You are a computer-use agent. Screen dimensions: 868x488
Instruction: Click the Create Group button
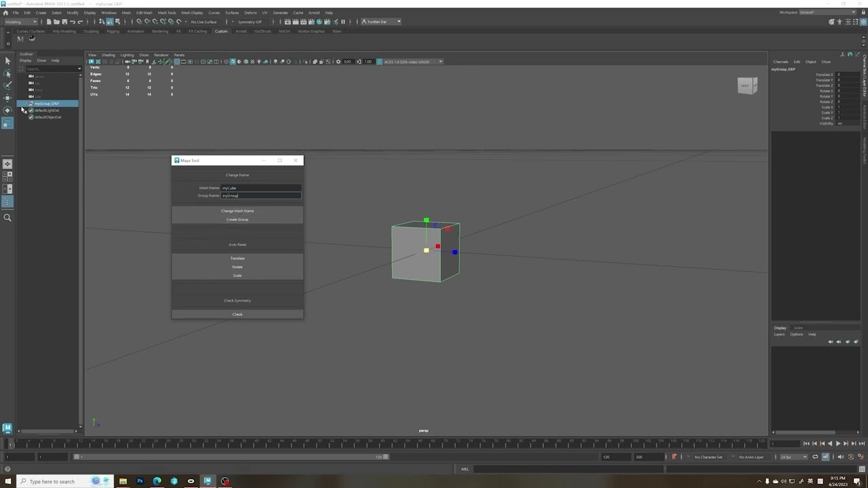point(237,219)
